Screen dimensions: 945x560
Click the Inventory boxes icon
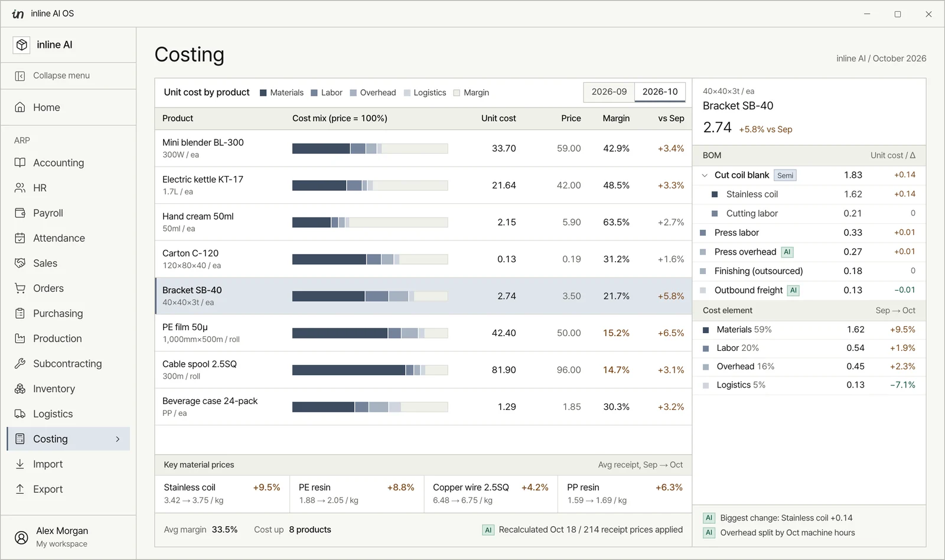tap(20, 389)
